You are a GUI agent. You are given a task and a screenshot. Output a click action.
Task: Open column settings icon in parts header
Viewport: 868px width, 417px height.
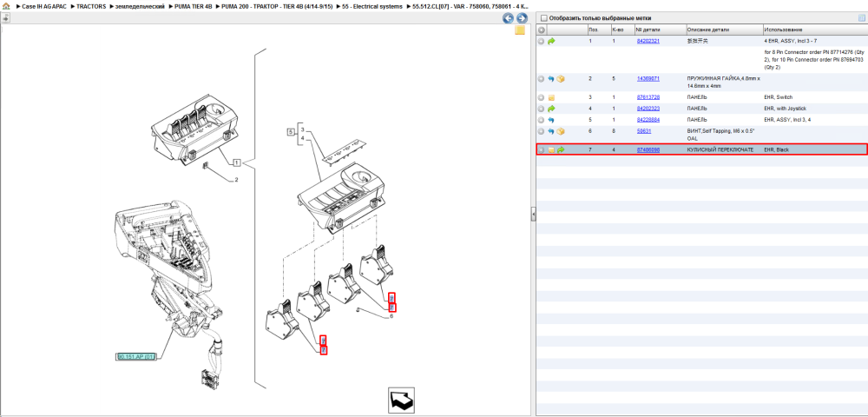[x=861, y=17]
